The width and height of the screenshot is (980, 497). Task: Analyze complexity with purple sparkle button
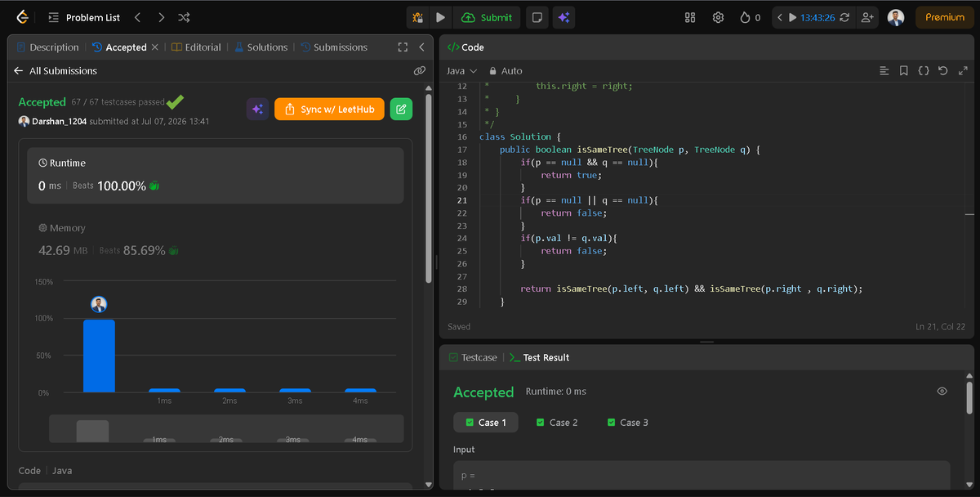258,109
